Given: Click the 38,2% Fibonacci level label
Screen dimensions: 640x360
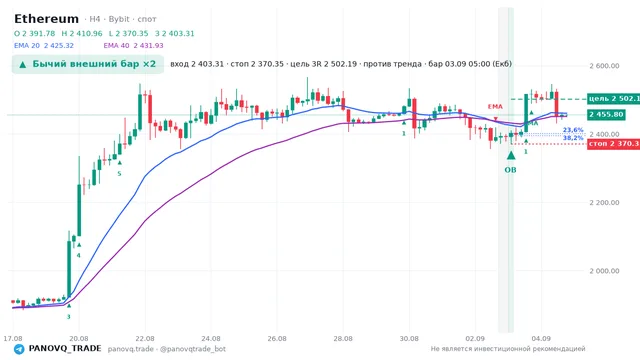Looking at the screenshot, I should pyautogui.click(x=573, y=138).
